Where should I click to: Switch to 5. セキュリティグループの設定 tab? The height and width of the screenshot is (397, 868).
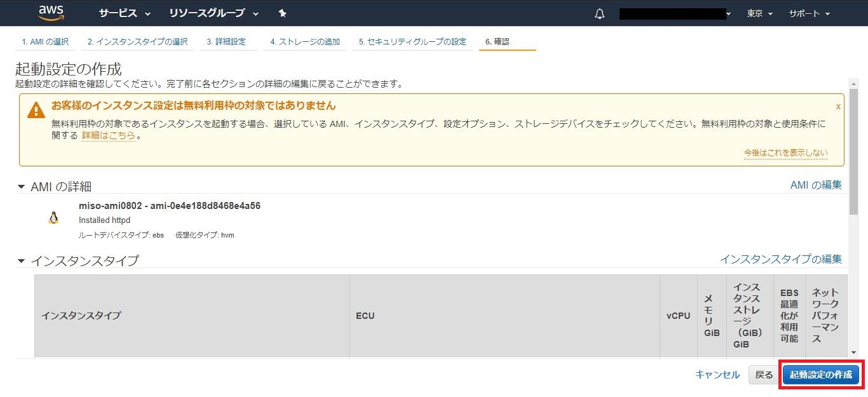pos(412,42)
